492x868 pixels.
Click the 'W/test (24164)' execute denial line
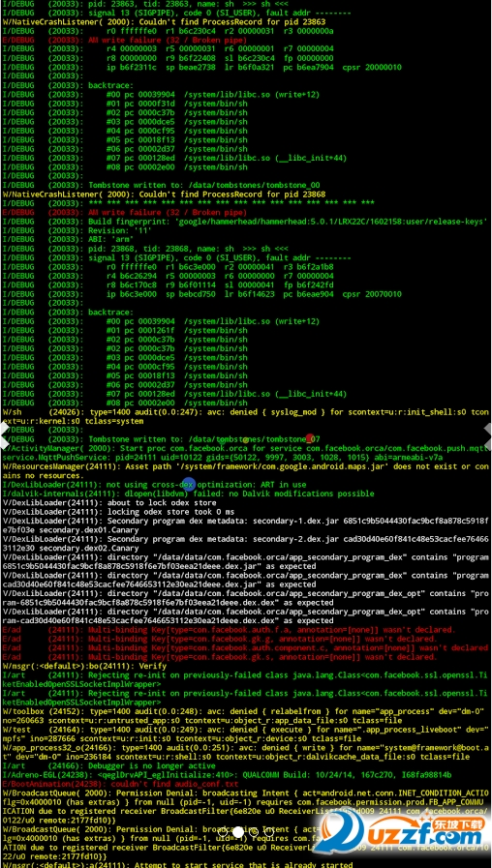click(x=245, y=734)
